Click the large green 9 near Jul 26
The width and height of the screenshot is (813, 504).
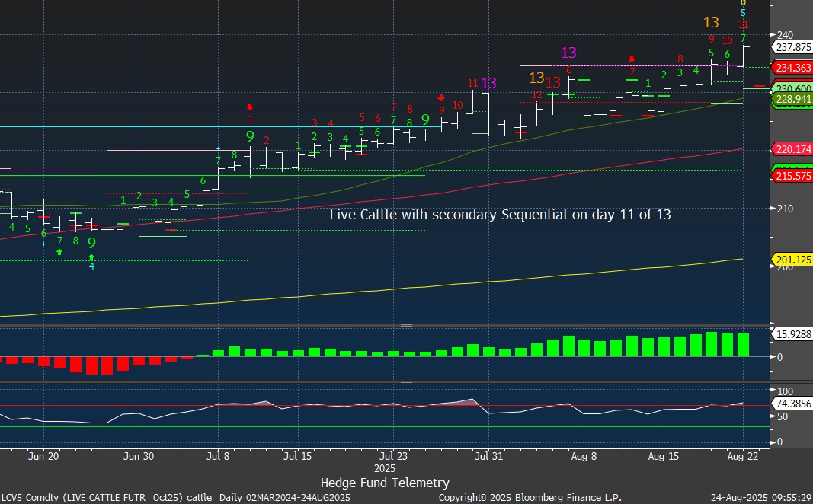click(425, 120)
